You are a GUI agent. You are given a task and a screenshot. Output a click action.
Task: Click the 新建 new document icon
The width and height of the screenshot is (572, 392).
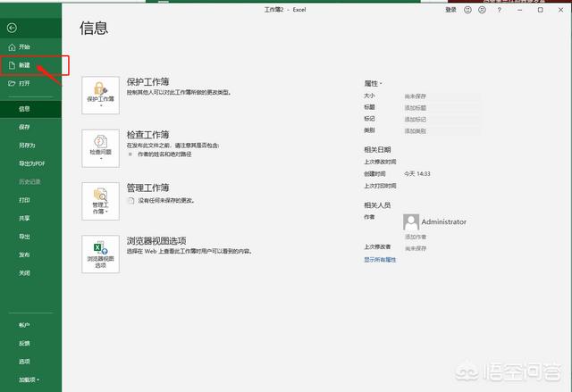pos(11,65)
